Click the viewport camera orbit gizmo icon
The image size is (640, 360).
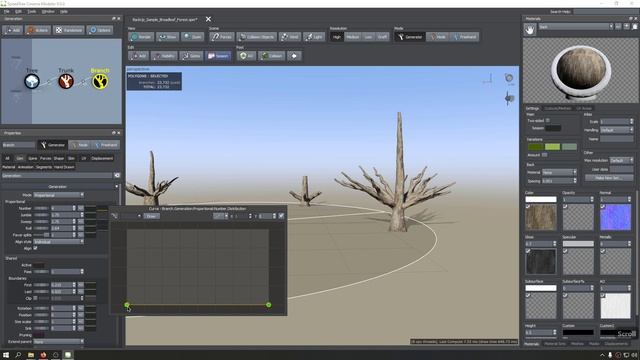coord(509,78)
